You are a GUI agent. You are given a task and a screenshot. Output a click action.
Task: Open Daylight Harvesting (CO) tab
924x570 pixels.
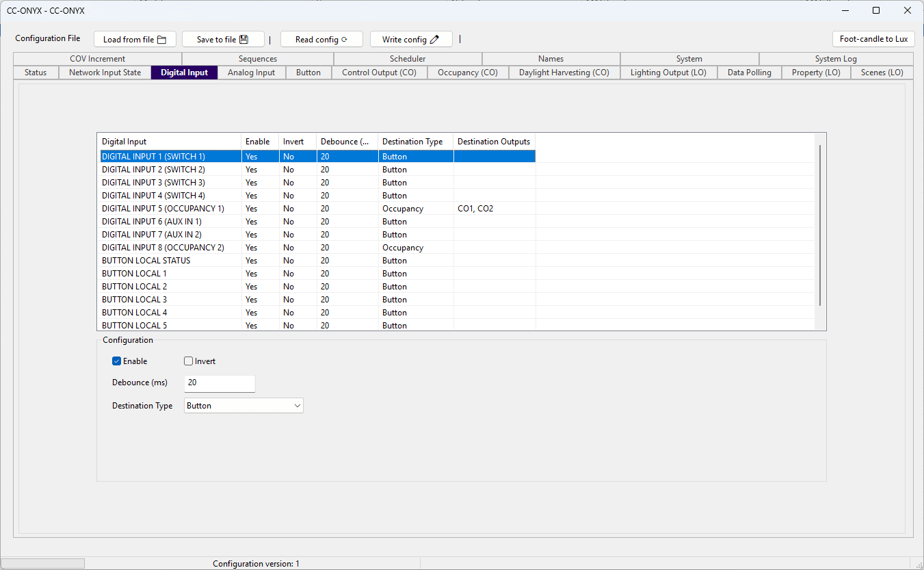click(x=564, y=73)
